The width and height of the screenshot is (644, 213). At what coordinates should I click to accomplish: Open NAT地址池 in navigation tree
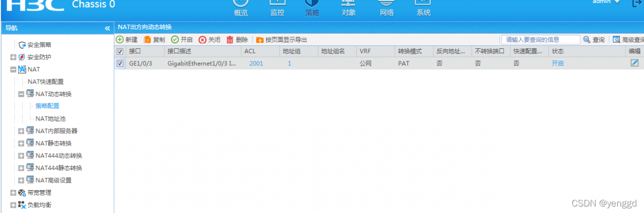(50, 119)
